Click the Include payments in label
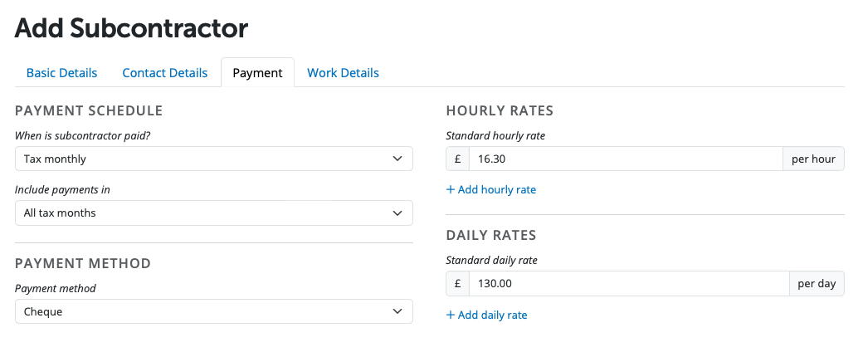Image resolution: width=868 pixels, height=352 pixels. click(x=62, y=190)
